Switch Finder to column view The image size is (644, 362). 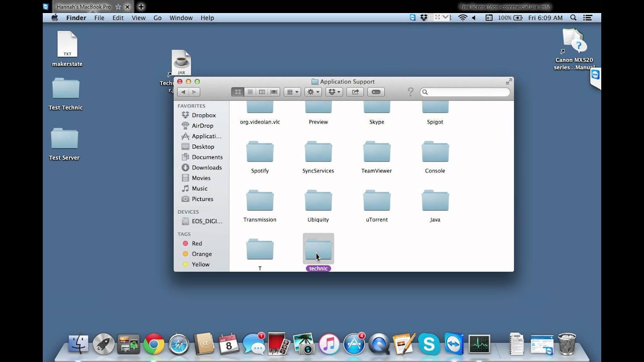(262, 92)
